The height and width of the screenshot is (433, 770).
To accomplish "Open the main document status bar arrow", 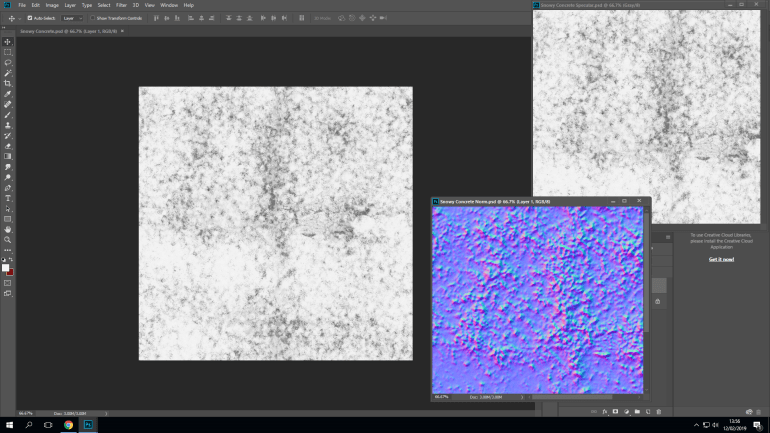I will 106,413.
